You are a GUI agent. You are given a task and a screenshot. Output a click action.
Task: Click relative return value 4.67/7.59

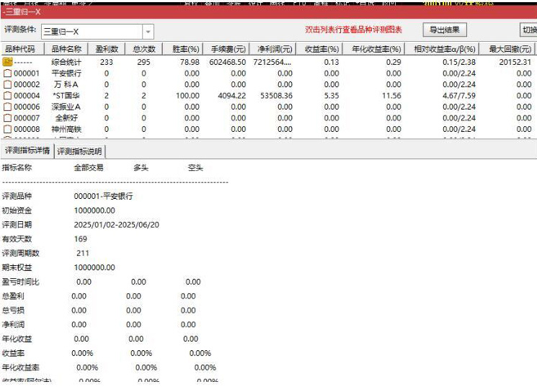pos(459,96)
